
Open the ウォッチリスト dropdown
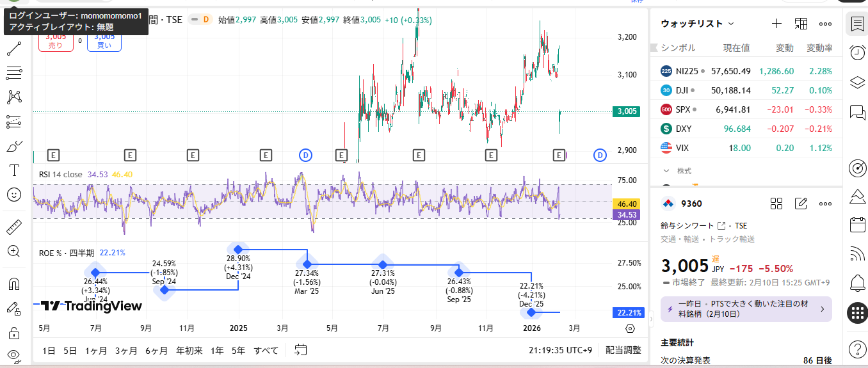pyautogui.click(x=698, y=24)
